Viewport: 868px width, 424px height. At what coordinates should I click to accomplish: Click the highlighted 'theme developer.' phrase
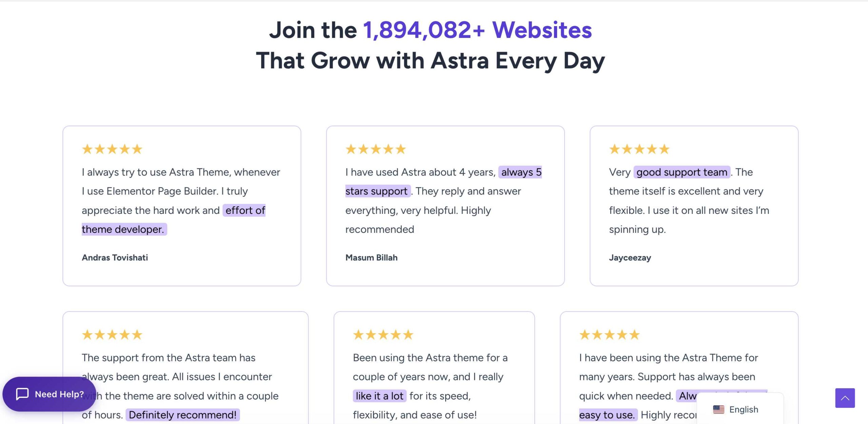click(124, 229)
